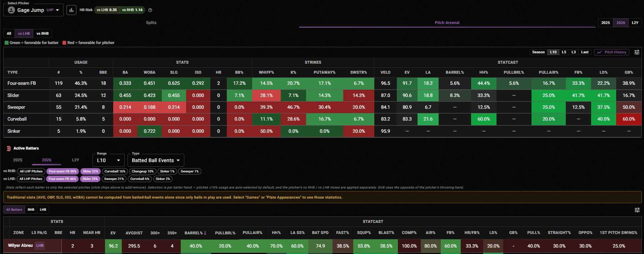Sort by the BARREL% column arrow
The width and height of the screenshot is (644, 254).
[x=205, y=233]
